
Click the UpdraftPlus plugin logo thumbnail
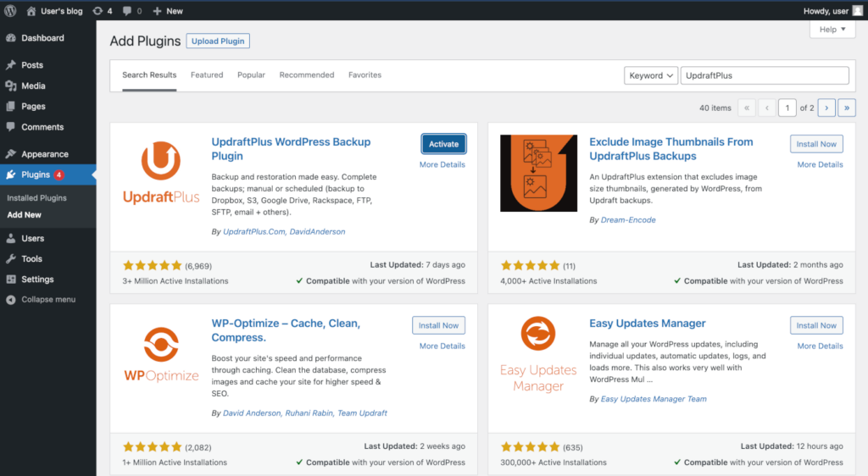point(161,173)
